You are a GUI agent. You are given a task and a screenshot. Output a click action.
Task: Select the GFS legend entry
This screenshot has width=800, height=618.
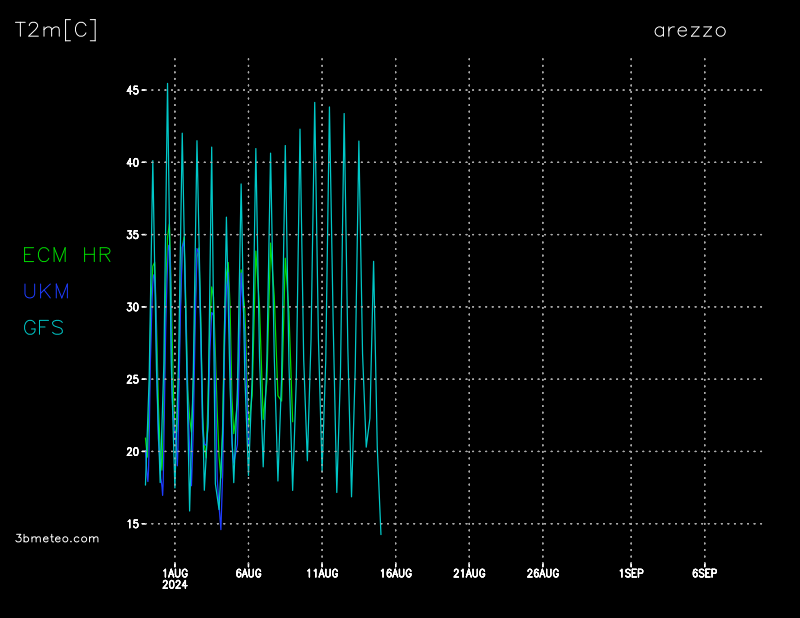43,328
